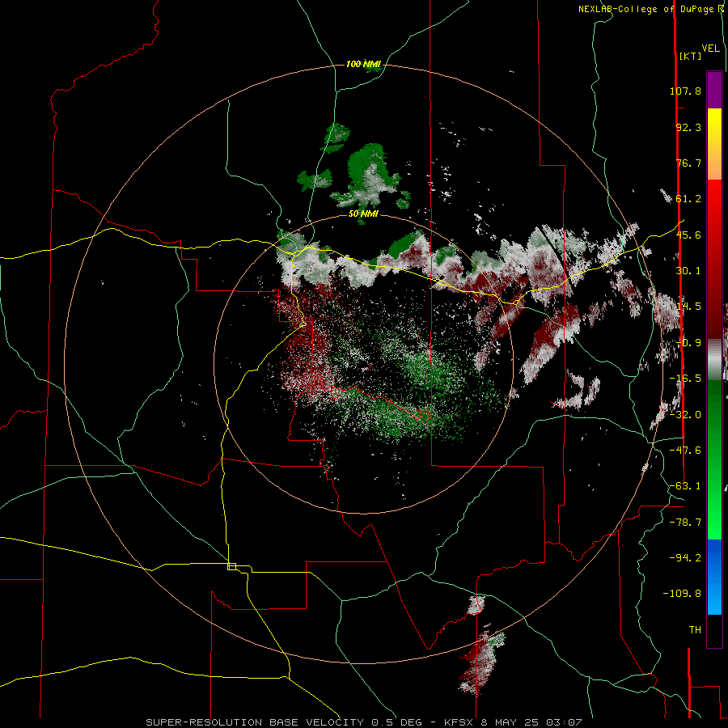
Task: Pick the black TH segment of the color bar
Action: tap(714, 631)
